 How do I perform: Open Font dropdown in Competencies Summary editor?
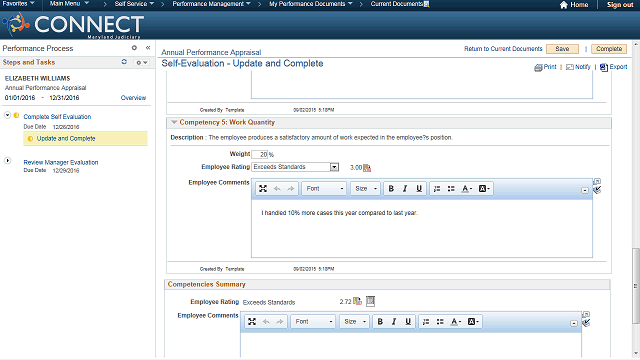[x=313, y=322]
